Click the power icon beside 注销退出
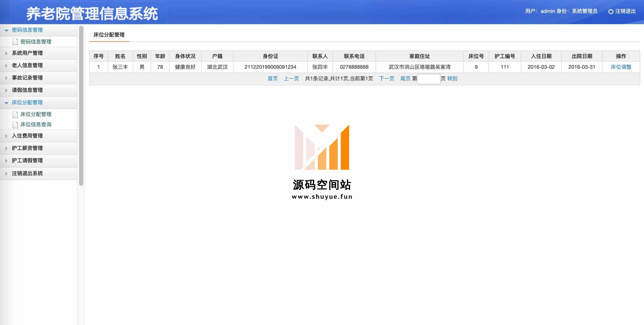644x325 pixels. (x=611, y=11)
